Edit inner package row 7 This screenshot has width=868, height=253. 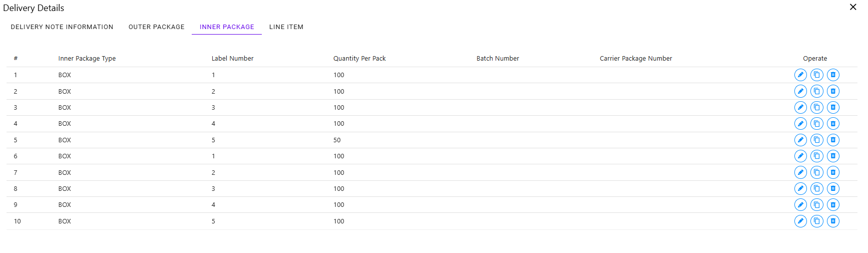coord(800,172)
